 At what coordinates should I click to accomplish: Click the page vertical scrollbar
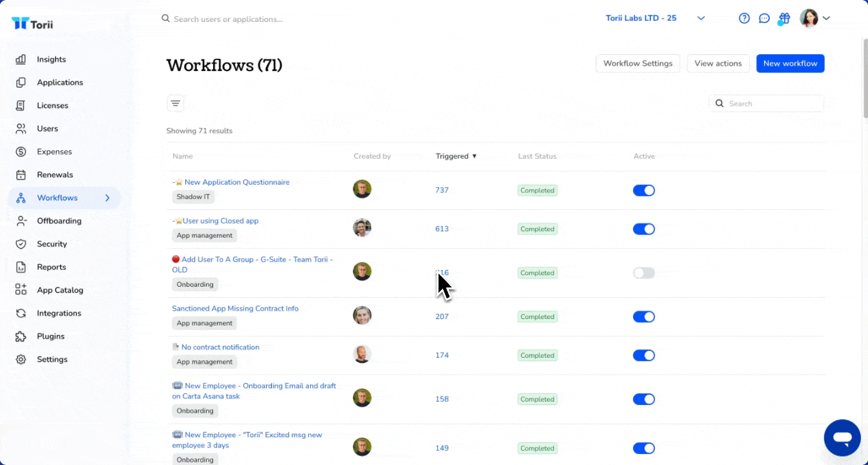[x=865, y=77]
